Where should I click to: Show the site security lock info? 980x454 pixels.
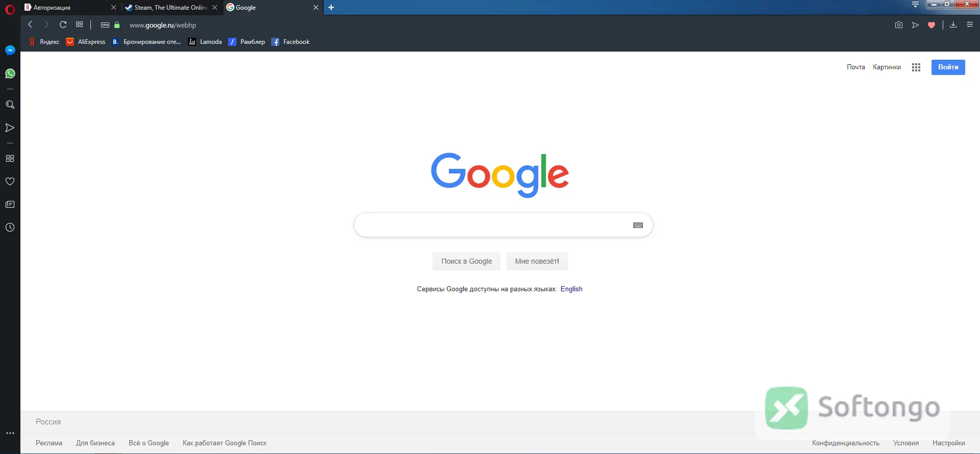point(117,25)
